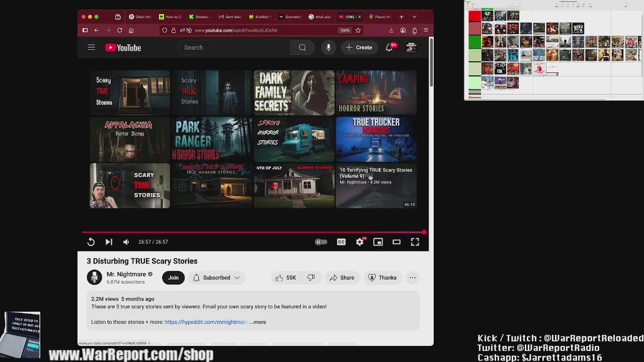The image size is (644, 362).
Task: Open the hypeddit.com link in description
Action: [x=206, y=322]
